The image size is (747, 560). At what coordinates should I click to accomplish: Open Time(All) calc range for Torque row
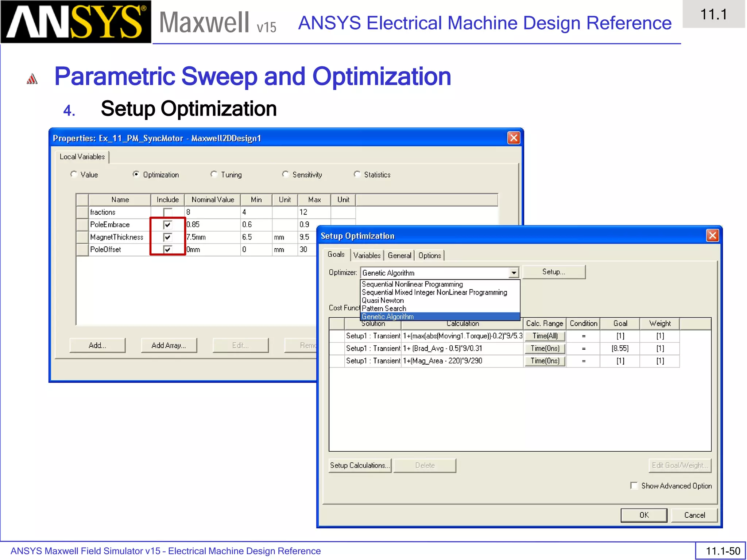tap(545, 336)
